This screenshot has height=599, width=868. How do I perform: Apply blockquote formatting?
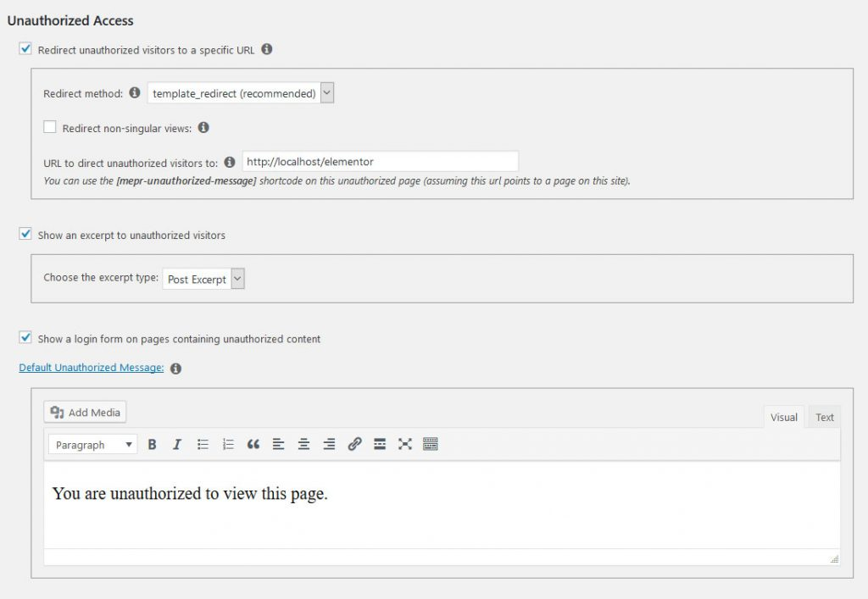253,444
